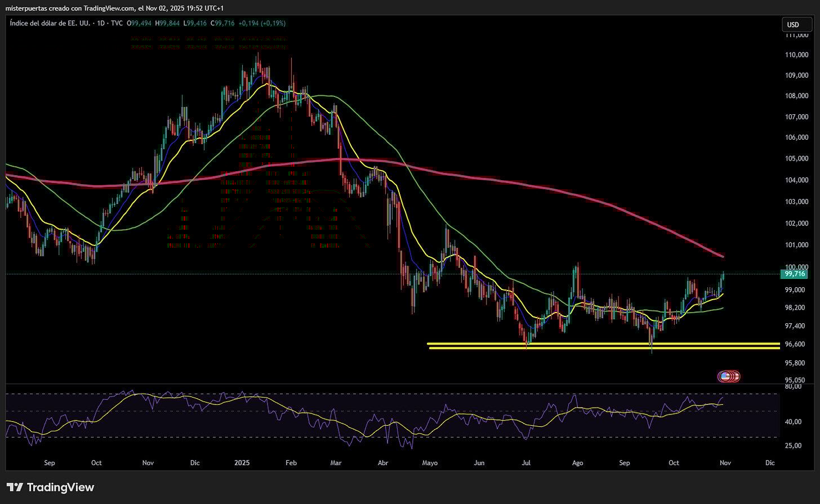
Task: Click the 106,000 price axis label
Action: [x=797, y=137]
